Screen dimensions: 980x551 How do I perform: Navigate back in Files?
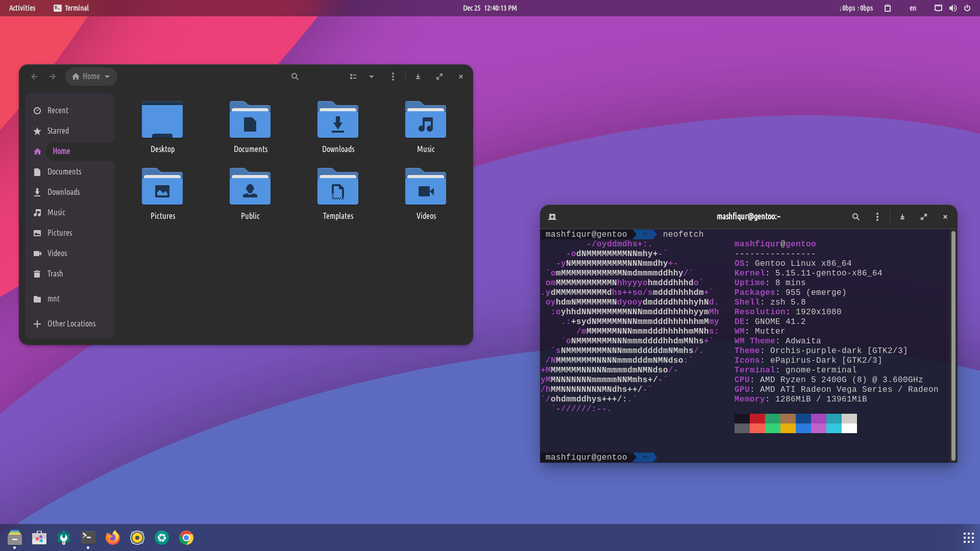click(34, 77)
